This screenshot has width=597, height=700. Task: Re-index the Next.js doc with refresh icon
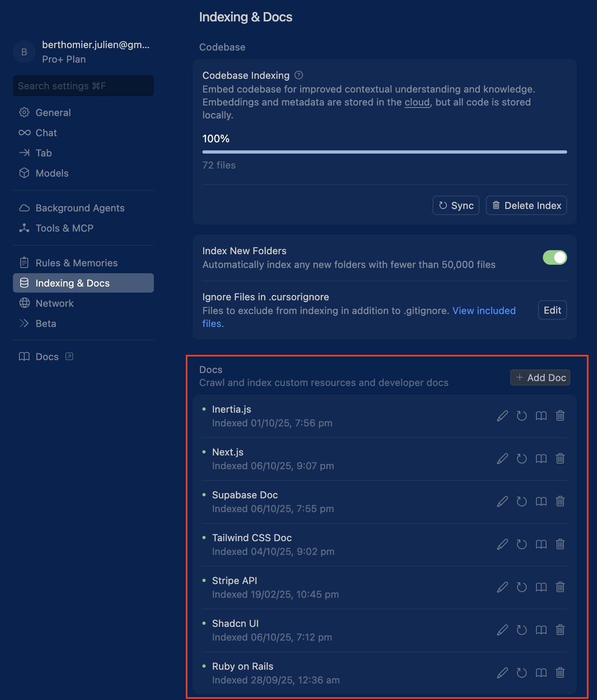point(521,459)
